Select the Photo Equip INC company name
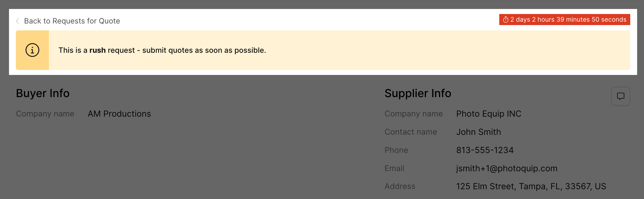Image resolution: width=644 pixels, height=199 pixels. click(489, 114)
